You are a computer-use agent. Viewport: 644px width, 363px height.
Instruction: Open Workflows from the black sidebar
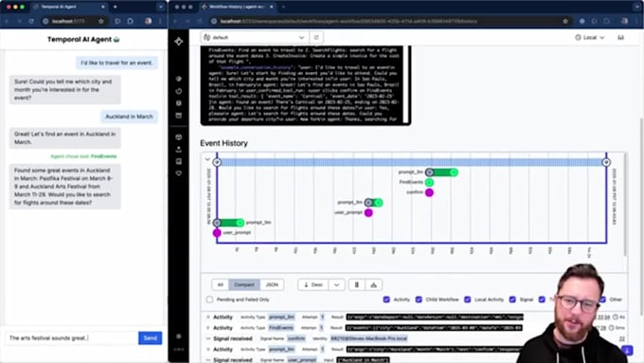pyautogui.click(x=179, y=79)
